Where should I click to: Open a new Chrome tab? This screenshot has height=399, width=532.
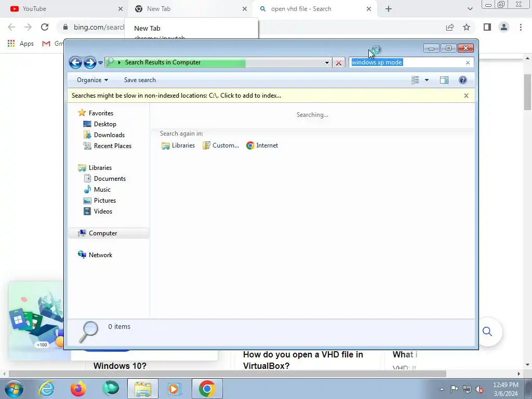tap(389, 9)
